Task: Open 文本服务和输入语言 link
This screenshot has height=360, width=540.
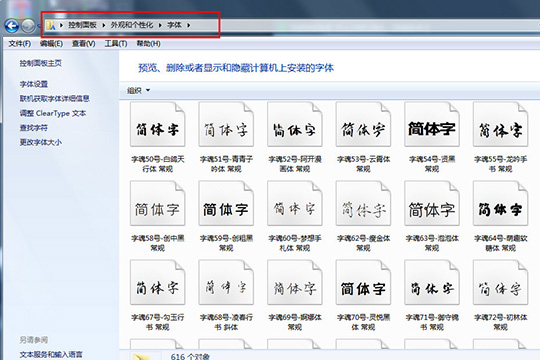Action: 51,354
